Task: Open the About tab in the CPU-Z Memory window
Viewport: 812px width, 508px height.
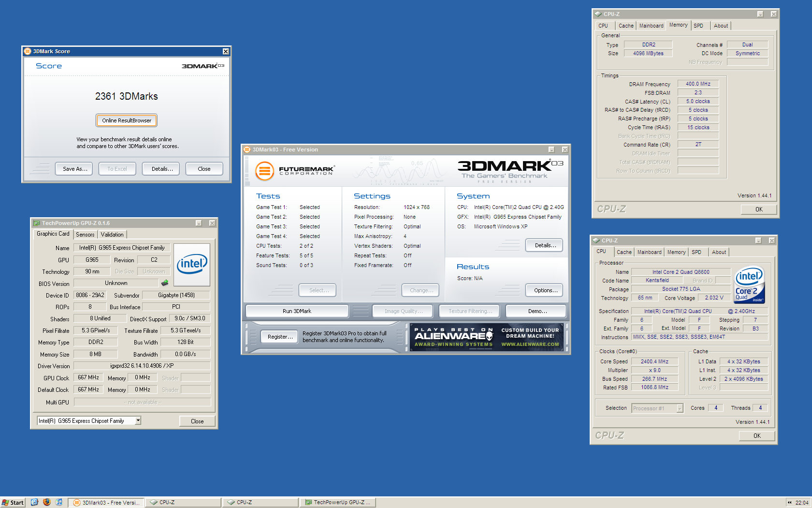Action: (721, 26)
